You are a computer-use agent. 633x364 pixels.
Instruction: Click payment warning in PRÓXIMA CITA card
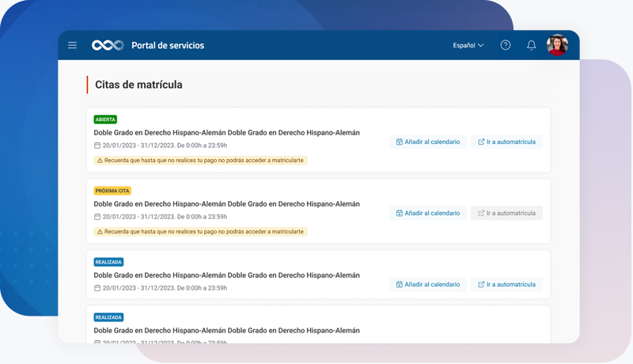(200, 232)
